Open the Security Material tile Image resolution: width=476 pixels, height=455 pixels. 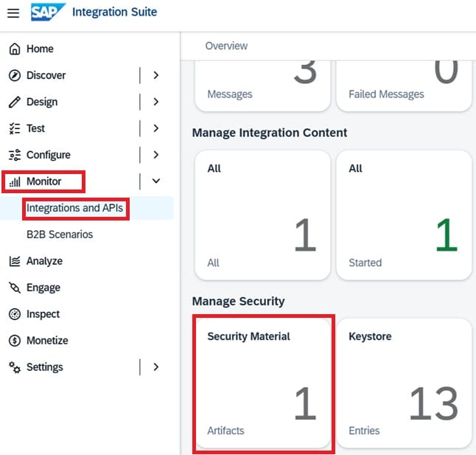tap(263, 383)
